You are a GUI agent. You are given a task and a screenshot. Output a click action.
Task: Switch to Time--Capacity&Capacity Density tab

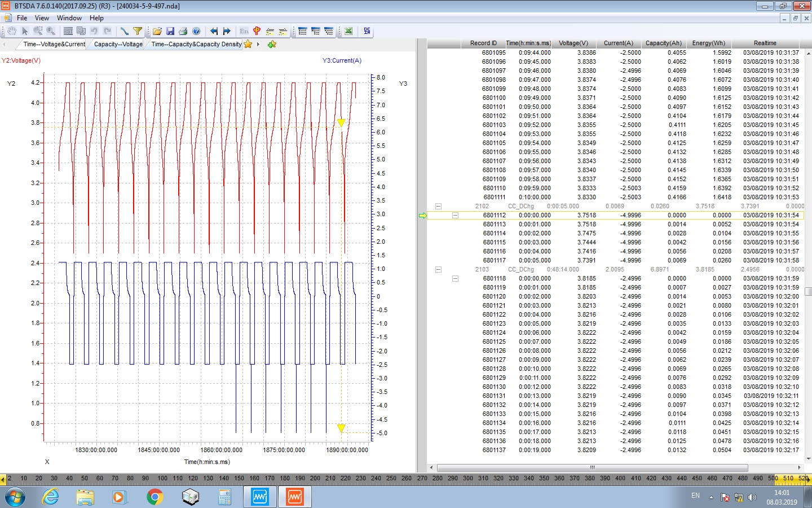[196, 44]
